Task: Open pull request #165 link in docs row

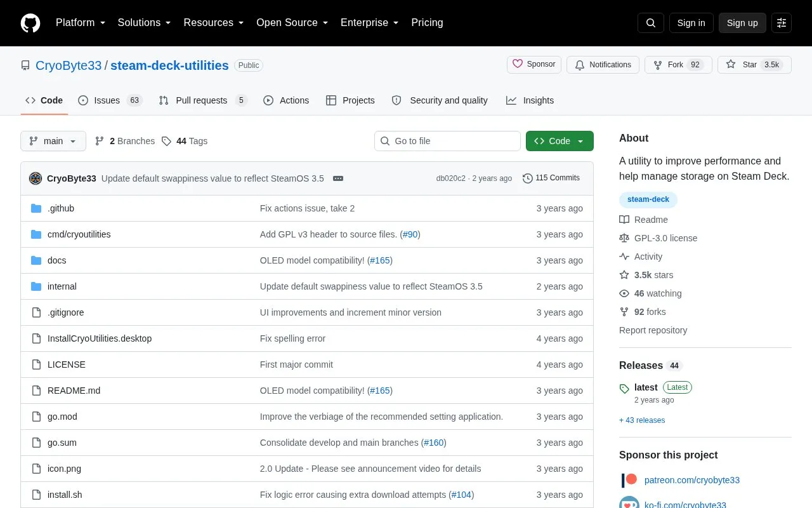Action: [379, 260]
